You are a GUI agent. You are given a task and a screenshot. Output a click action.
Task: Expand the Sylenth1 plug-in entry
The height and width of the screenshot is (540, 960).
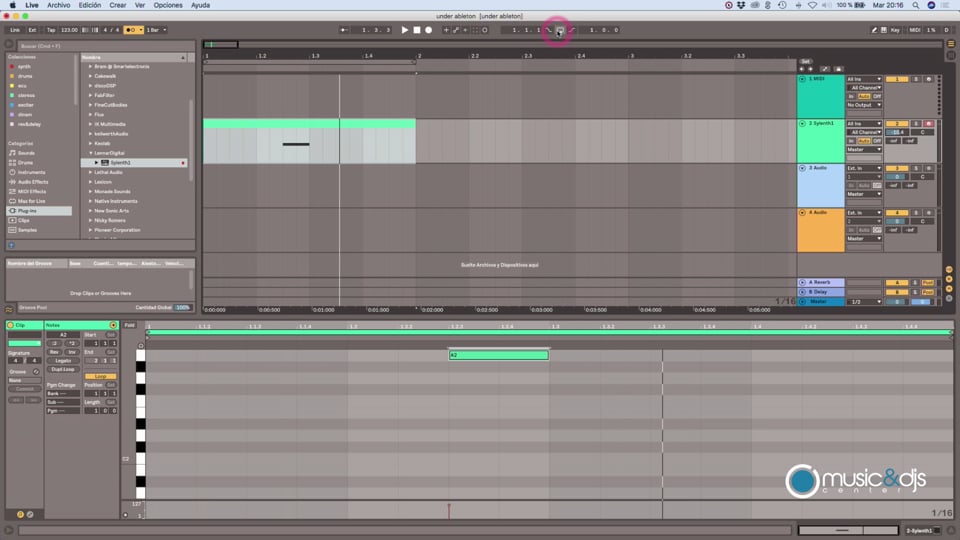click(x=96, y=163)
